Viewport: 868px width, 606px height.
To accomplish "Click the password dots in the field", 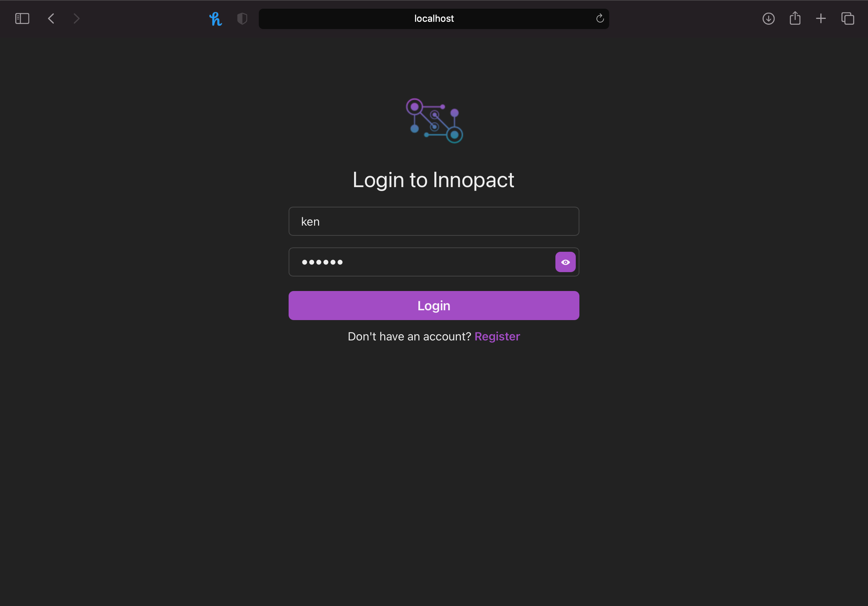I will [322, 262].
